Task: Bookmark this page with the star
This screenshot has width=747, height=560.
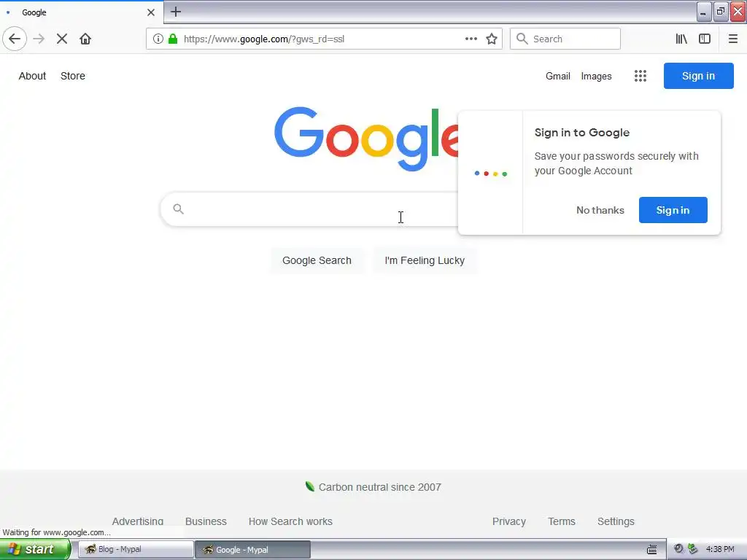Action: point(492,39)
